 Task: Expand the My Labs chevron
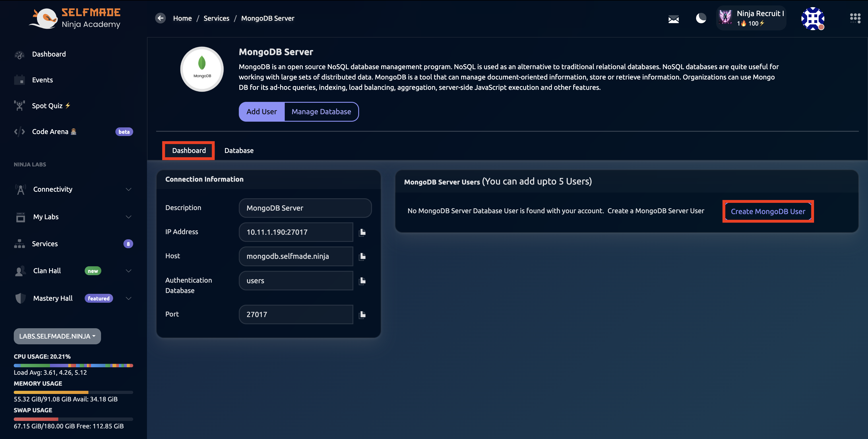[128, 217]
